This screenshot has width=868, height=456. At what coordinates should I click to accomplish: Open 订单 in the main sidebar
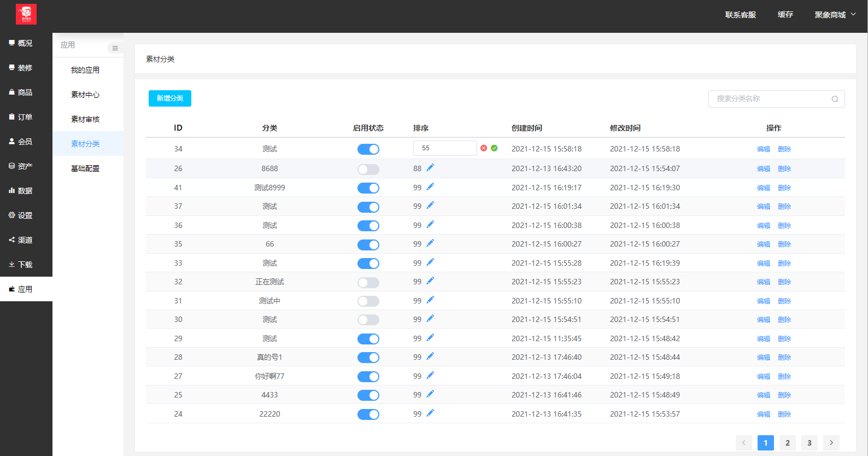point(26,117)
